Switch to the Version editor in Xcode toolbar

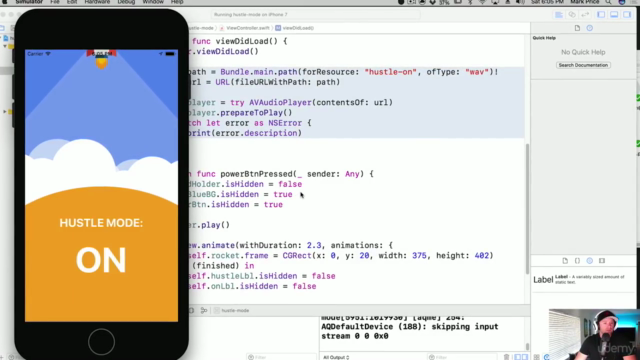tap(585, 15)
